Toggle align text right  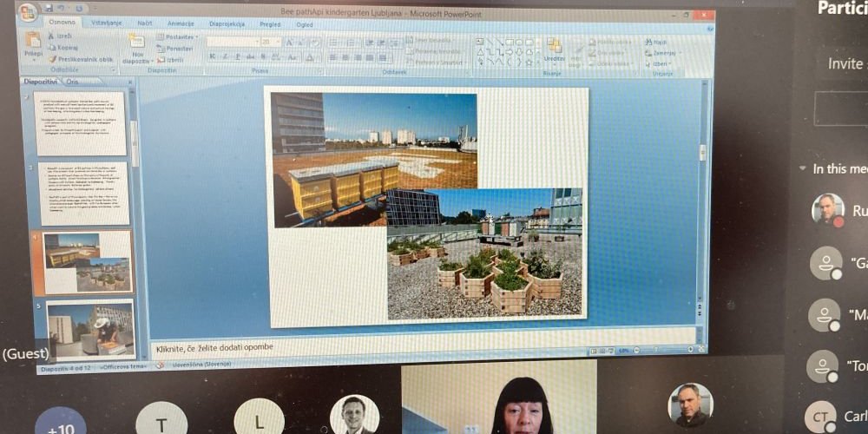coord(358,57)
